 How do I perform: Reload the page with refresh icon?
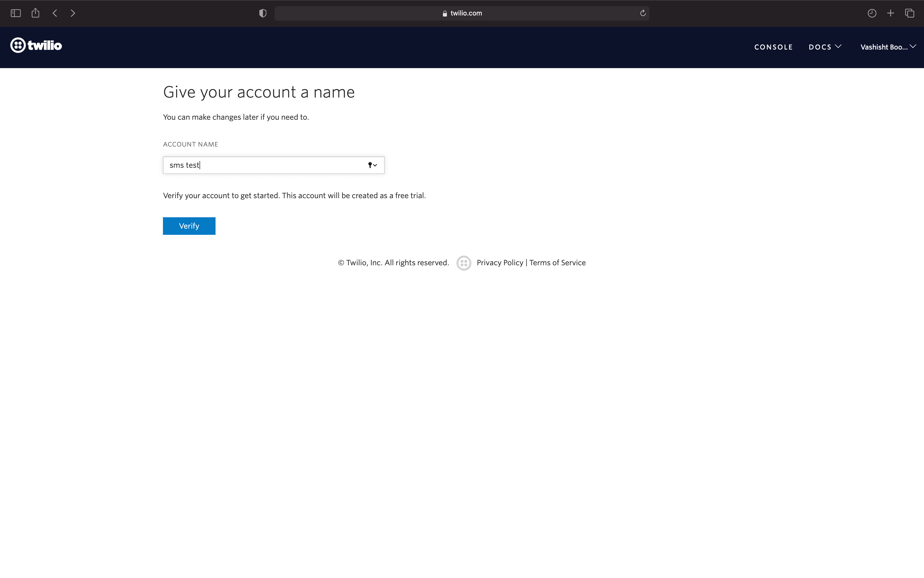coord(643,13)
